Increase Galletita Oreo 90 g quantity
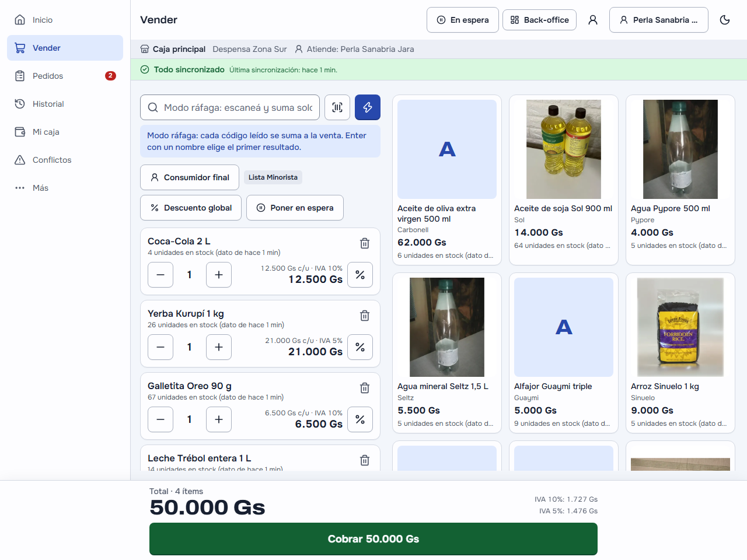The image size is (747, 560). click(219, 419)
